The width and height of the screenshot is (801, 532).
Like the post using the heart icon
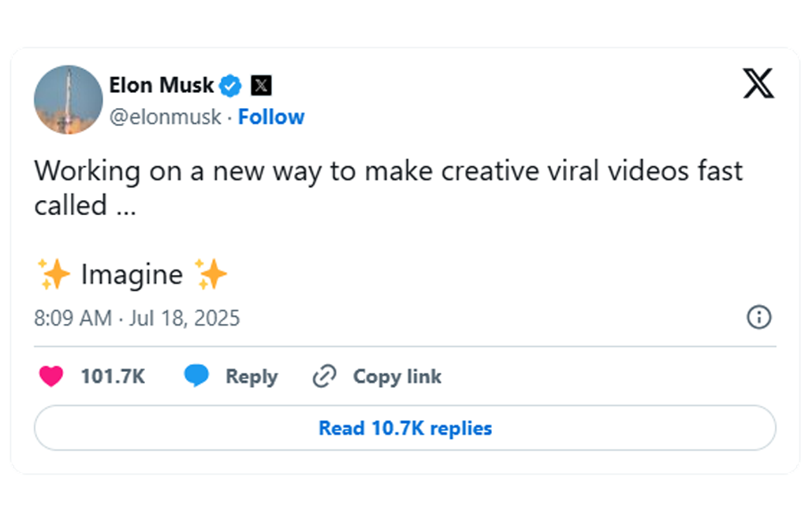(x=51, y=377)
